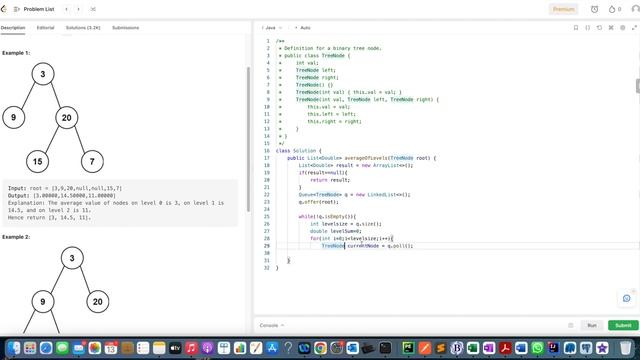Image resolution: width=640 pixels, height=360 pixels.
Task: Open Music from the Dock
Action: 191,348
